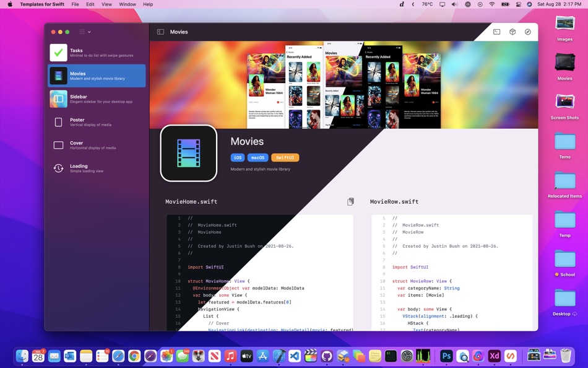Toggle the sidebar panel icon beside the Movies title
Viewport: 588px width, 368px height.
pos(160,32)
